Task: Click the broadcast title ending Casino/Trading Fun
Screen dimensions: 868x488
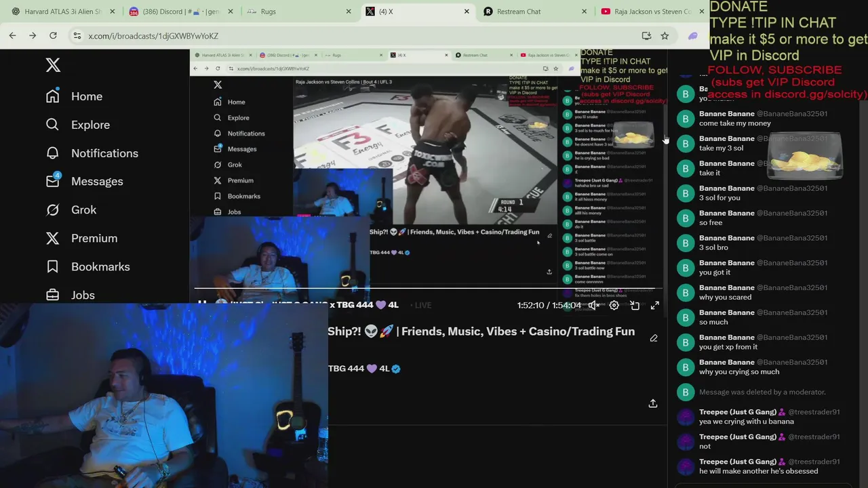Action: tap(481, 331)
